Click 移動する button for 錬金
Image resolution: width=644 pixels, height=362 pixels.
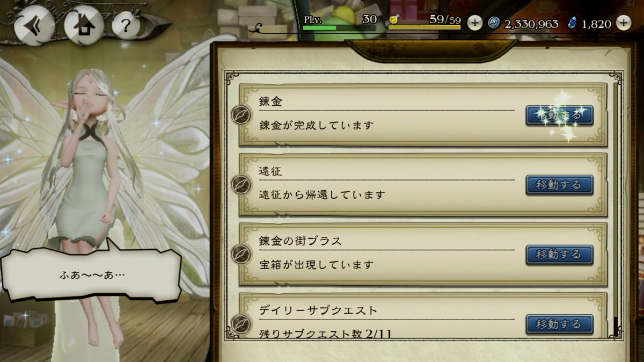559,115
